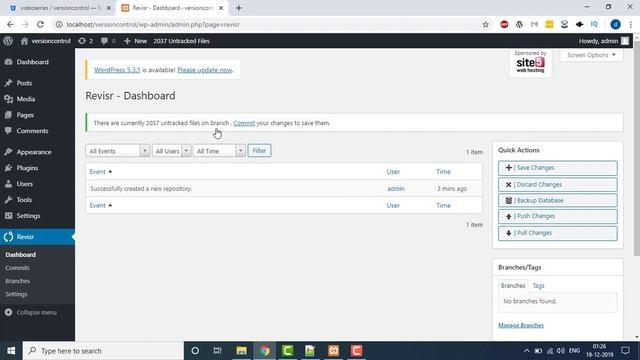Open the comments bubble in admin bar
The image size is (640, 360).
108,41
